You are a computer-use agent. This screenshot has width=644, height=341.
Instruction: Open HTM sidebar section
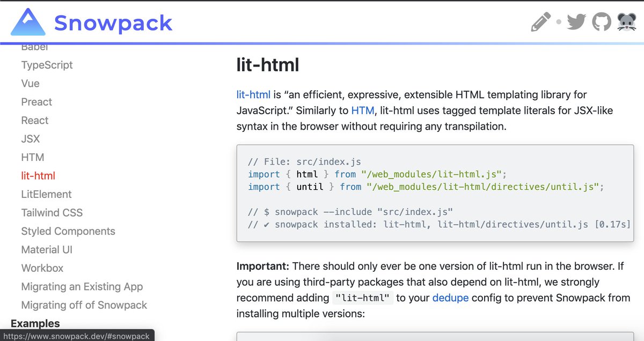pos(33,158)
